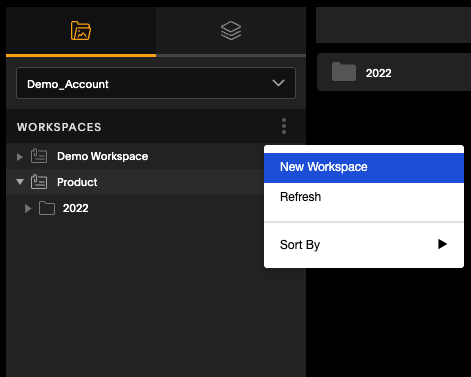Select the Demo Workspace label
471x377 pixels.
(x=102, y=156)
